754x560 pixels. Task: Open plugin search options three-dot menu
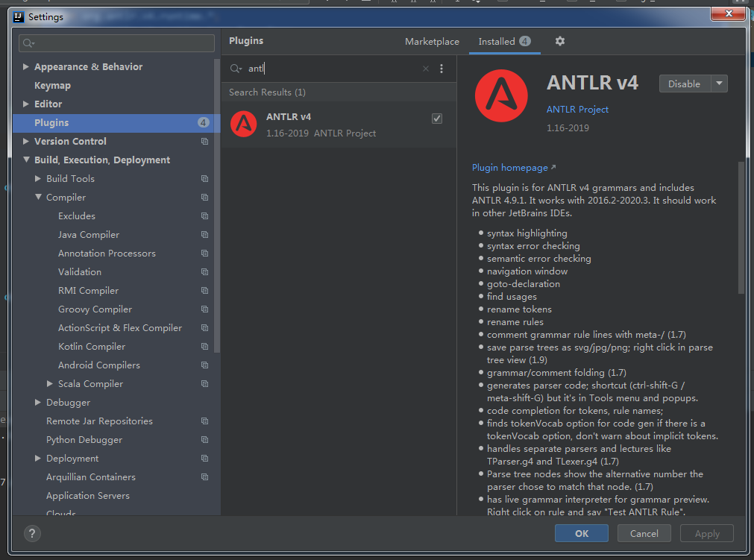tap(442, 69)
